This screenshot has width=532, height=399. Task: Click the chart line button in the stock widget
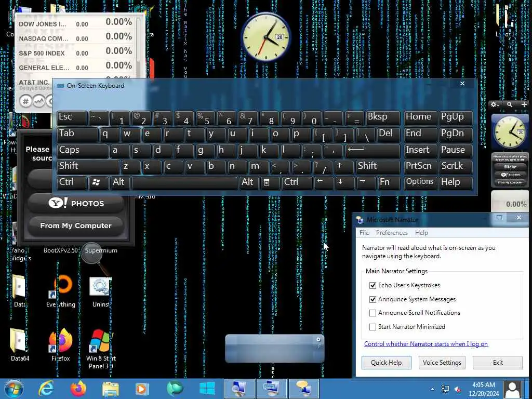pos(39,101)
